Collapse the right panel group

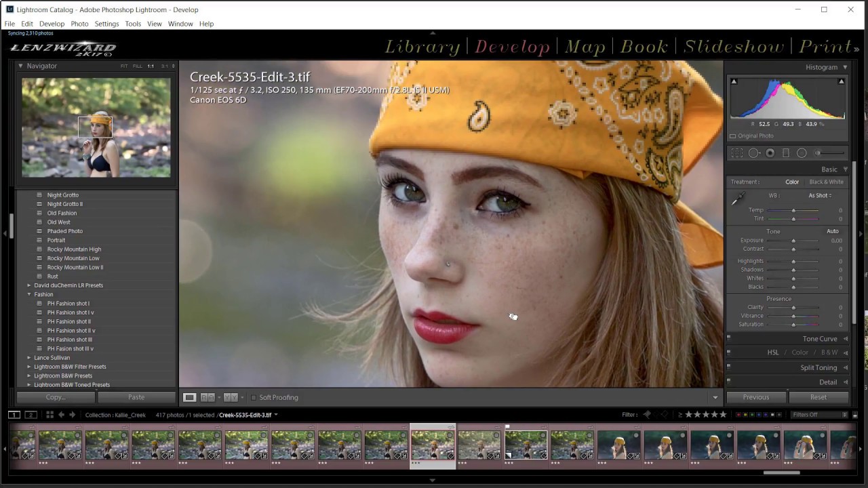(861, 234)
